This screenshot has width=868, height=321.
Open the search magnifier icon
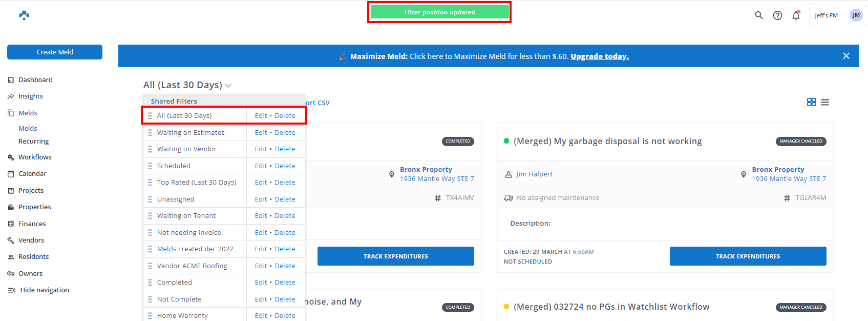tap(759, 15)
